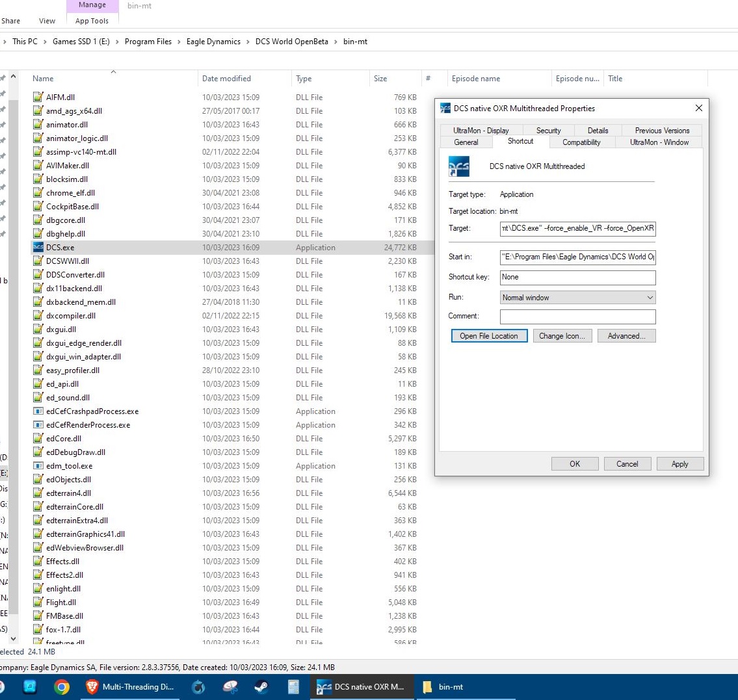Click into the Shortcut key field

pos(577,277)
